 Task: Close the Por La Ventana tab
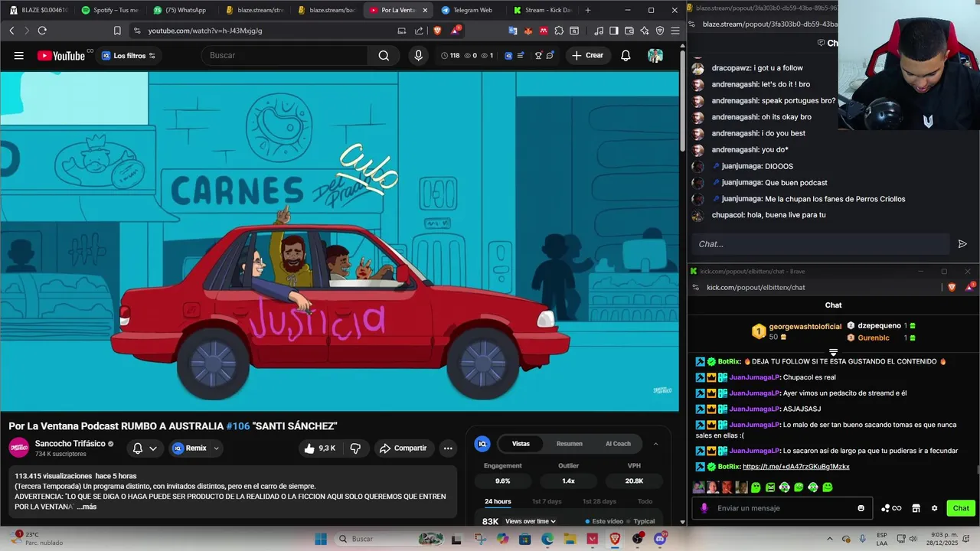425,10
